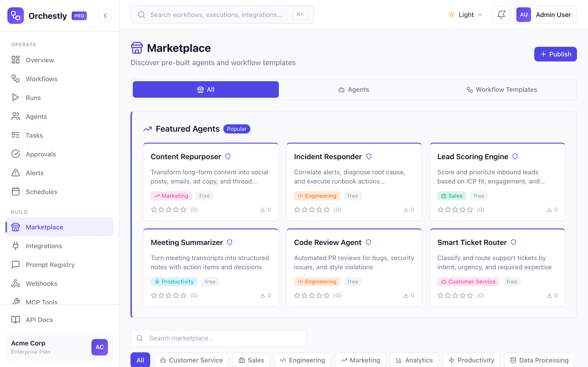Open the Agents panel from the sidebar
Screen dimensions: 588x367
[x=36, y=116]
